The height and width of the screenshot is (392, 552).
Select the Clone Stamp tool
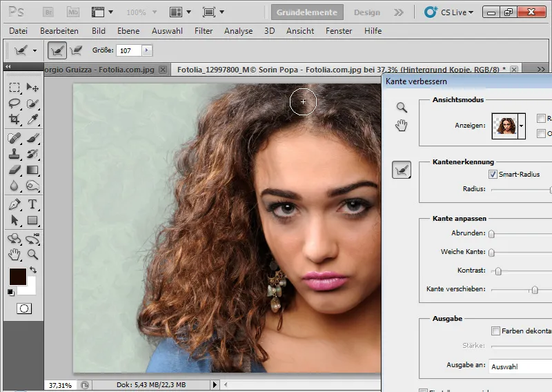[x=14, y=154]
